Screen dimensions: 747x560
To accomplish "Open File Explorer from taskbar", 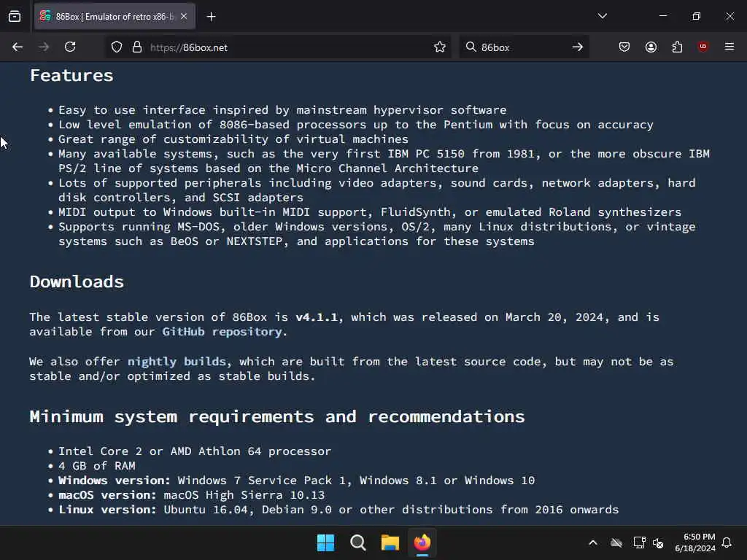I will tap(390, 542).
